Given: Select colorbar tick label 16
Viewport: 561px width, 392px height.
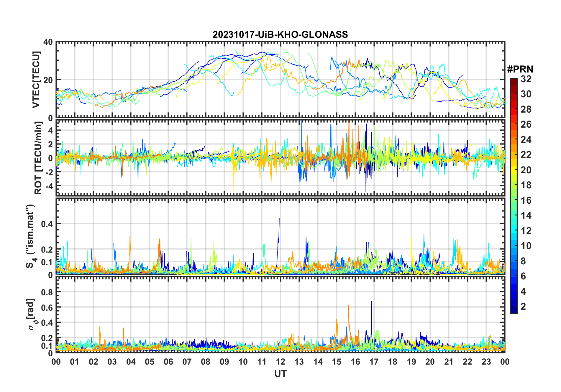Looking at the screenshot, I should [x=526, y=200].
